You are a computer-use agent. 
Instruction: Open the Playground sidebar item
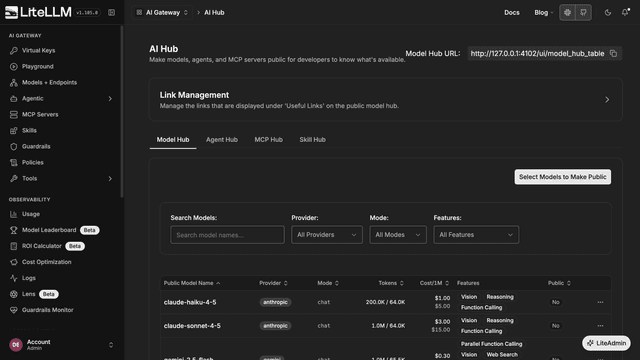click(38, 67)
